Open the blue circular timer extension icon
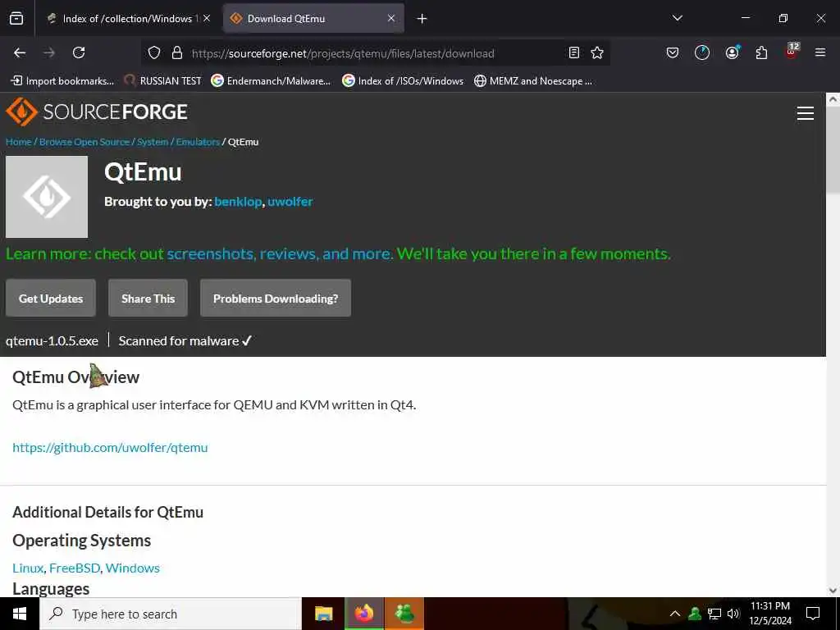 point(702,52)
